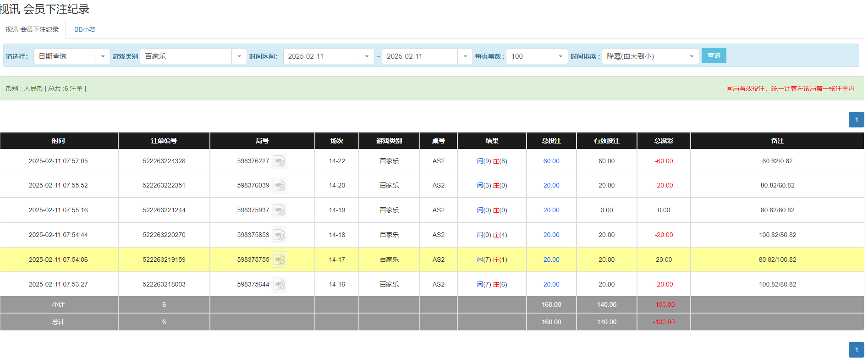This screenshot has width=868, height=364.
Task: Open the 时间排序 sort order dropdown
Action: 691,56
